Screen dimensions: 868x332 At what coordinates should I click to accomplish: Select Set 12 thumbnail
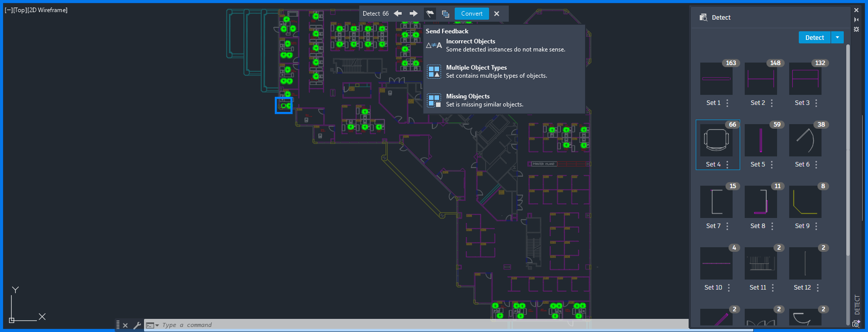805,263
